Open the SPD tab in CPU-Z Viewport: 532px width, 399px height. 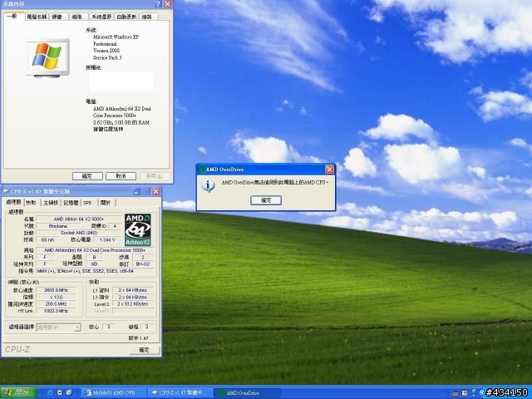pyautogui.click(x=88, y=203)
